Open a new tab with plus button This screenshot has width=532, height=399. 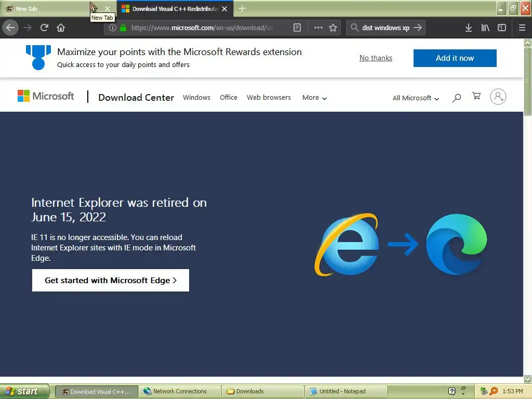coord(242,8)
